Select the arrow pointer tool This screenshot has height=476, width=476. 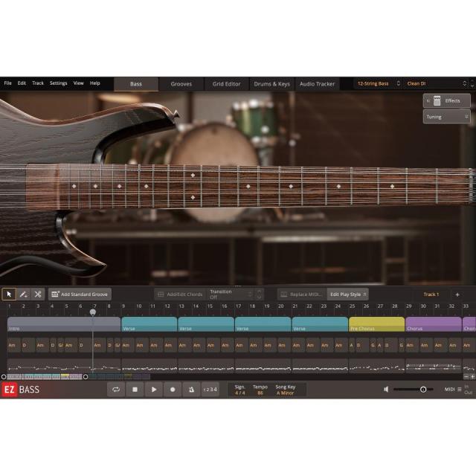coord(9,295)
